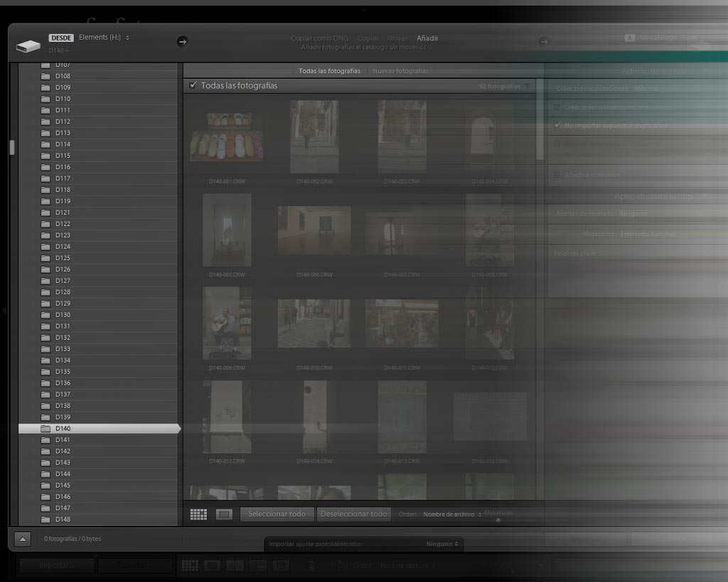The image size is (728, 582).
Task: Switch to Todas las fotografías tab
Action: tap(330, 71)
